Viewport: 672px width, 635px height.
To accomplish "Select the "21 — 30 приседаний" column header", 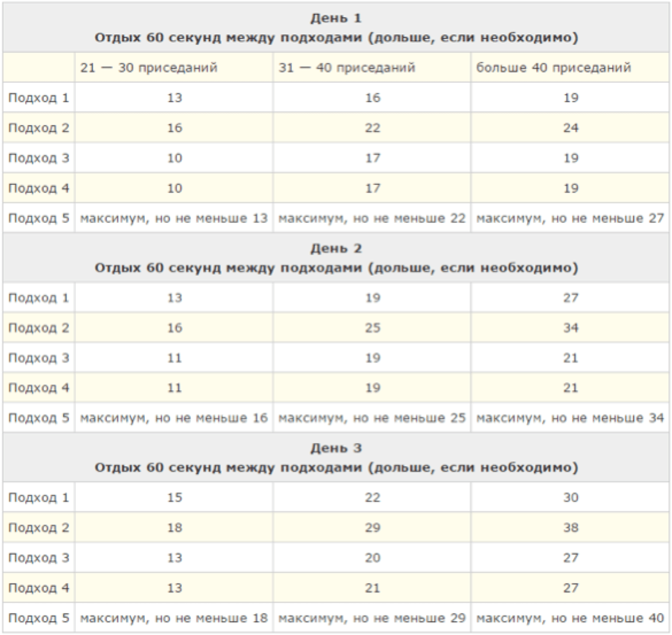I will click(x=149, y=68).
